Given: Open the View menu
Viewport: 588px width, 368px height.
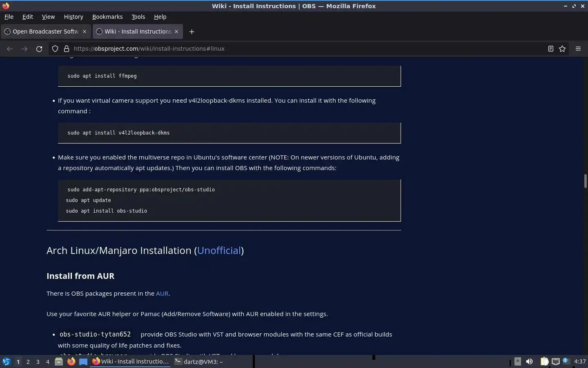Looking at the screenshot, I should click(x=48, y=17).
